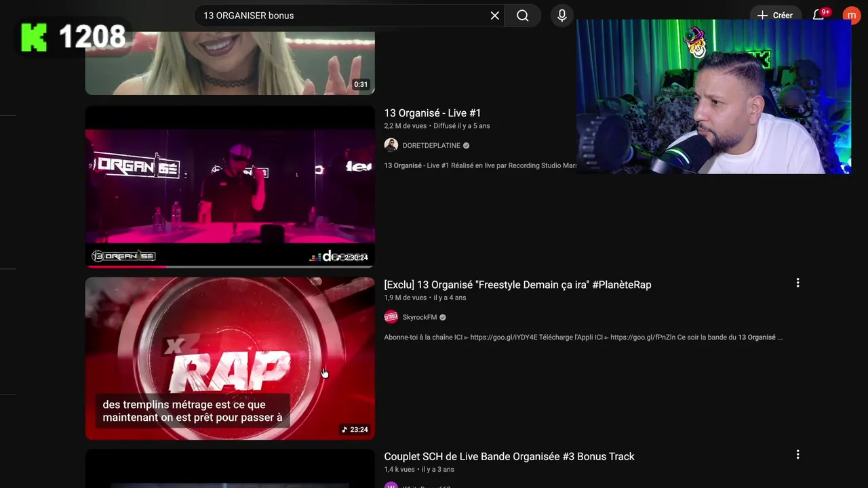
Task: Click the Freestyle Demain ça ira description snippet
Action: (583, 338)
